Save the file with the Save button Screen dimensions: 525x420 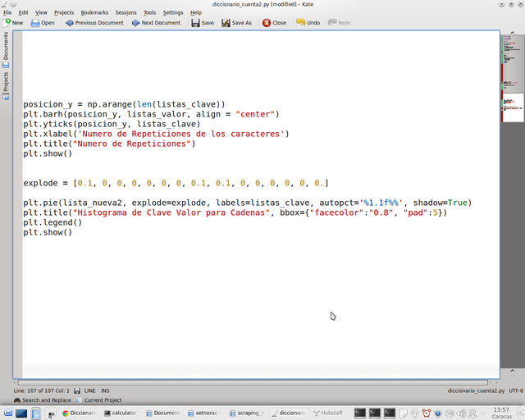click(x=203, y=23)
